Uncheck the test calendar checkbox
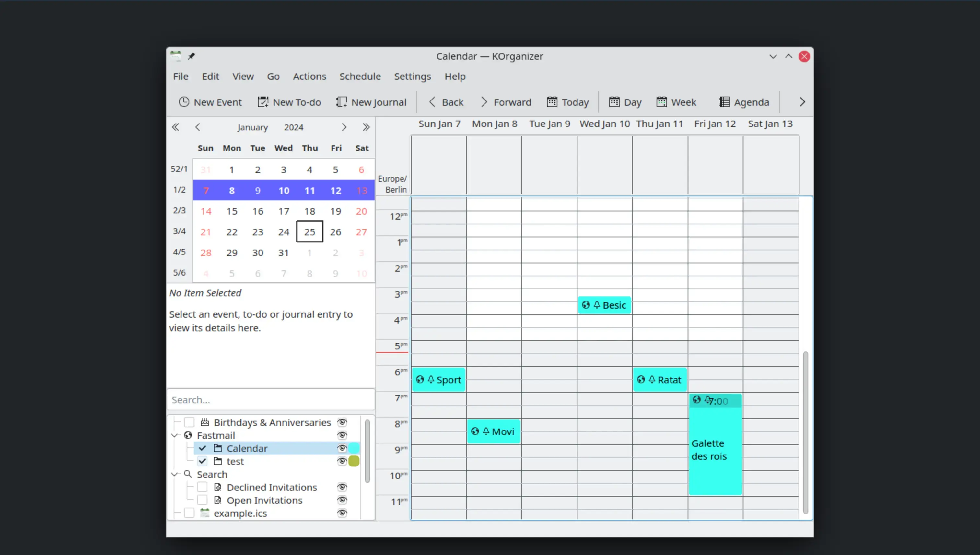The image size is (980, 555). pos(202,461)
